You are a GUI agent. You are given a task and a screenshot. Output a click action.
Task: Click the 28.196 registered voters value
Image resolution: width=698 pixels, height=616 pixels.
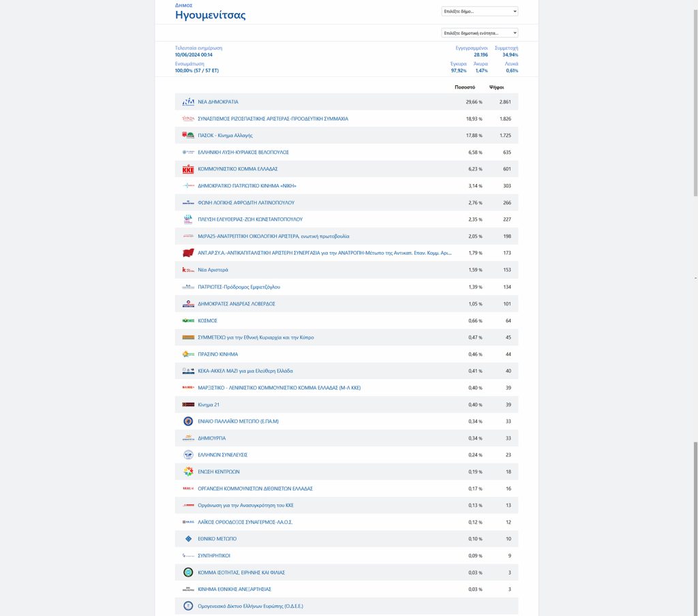[x=481, y=55]
